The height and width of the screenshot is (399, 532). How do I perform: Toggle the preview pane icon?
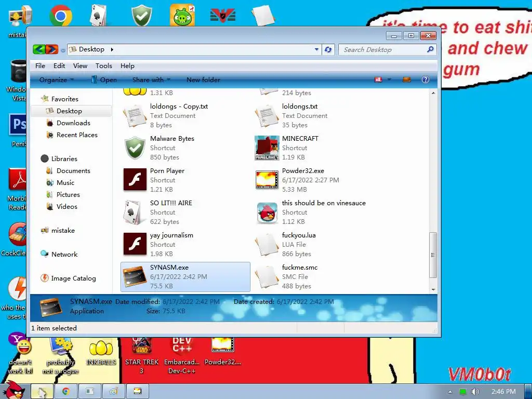click(x=406, y=79)
